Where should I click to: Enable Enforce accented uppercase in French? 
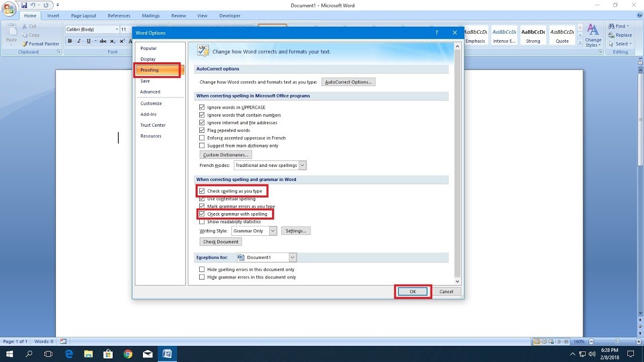coord(202,138)
